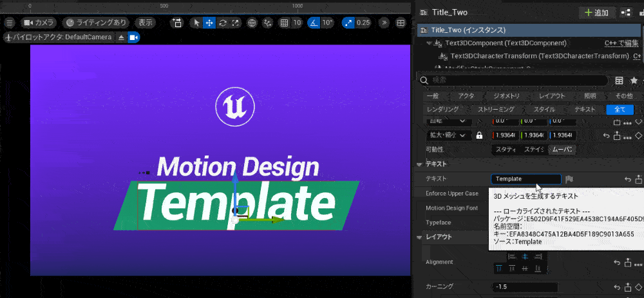The width and height of the screenshot is (644, 298).
Task: Activate the Scale tool
Action: point(235,23)
